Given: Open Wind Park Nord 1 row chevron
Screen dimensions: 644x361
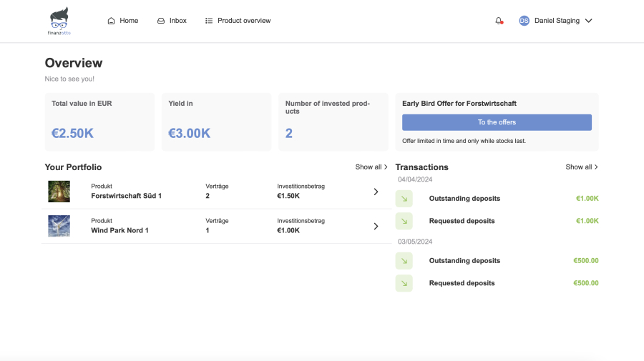Looking at the screenshot, I should [x=376, y=227].
